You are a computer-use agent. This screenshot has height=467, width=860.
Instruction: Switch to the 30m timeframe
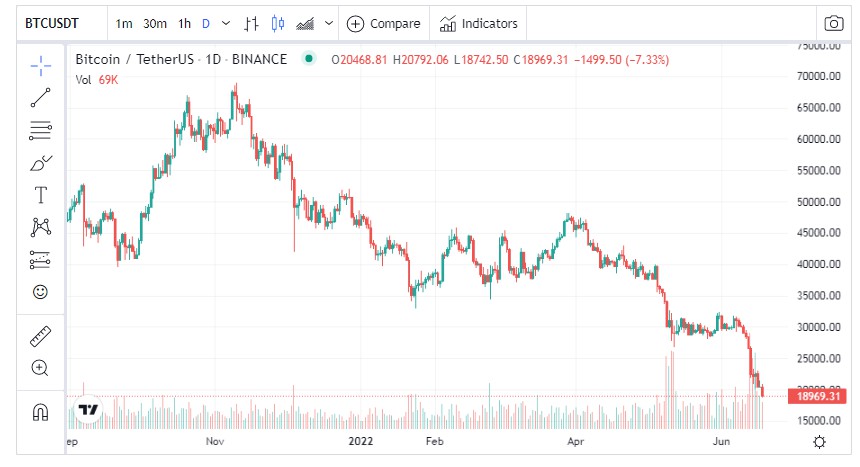[155, 23]
